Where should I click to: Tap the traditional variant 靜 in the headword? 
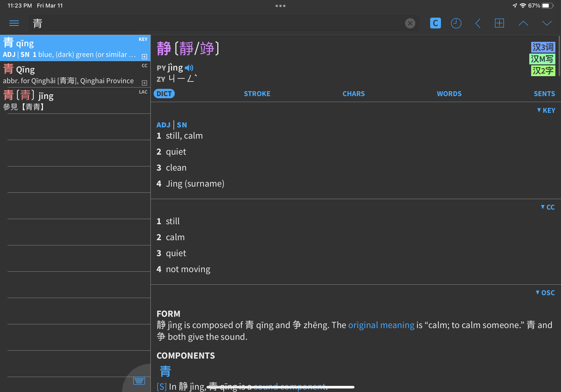click(x=187, y=48)
